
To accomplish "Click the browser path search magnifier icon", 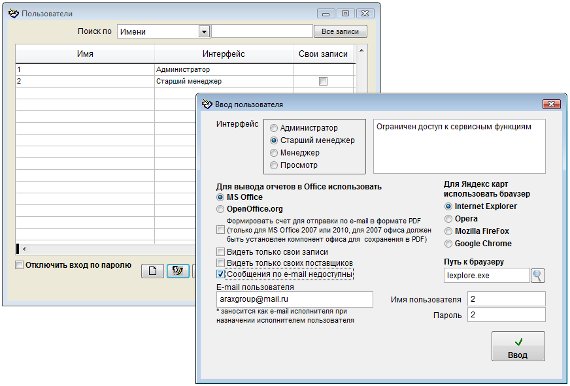I will [x=538, y=276].
